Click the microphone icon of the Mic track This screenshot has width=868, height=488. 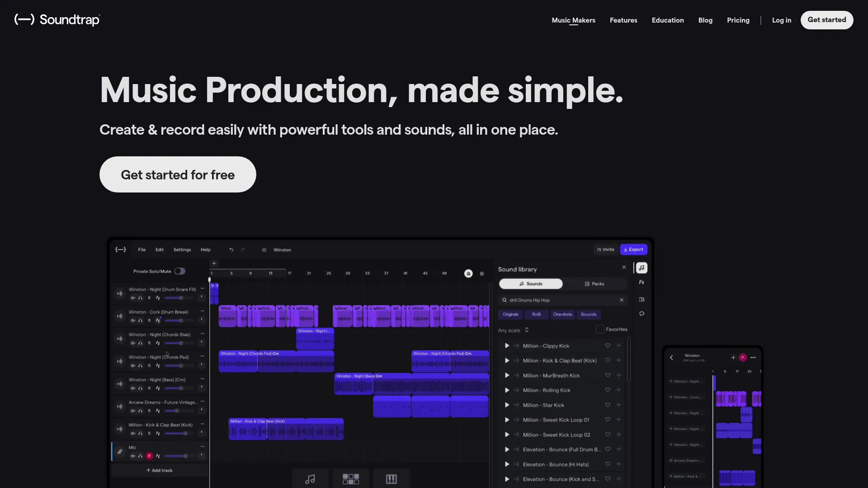[120, 451]
